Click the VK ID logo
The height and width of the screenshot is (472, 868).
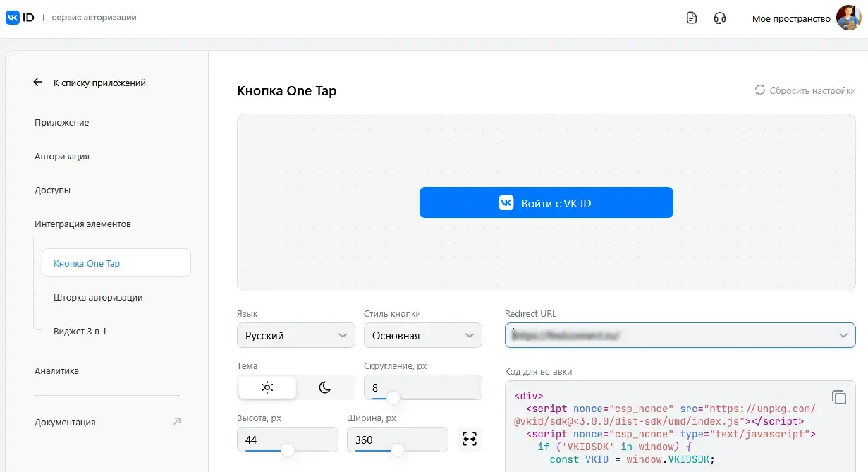[20, 18]
